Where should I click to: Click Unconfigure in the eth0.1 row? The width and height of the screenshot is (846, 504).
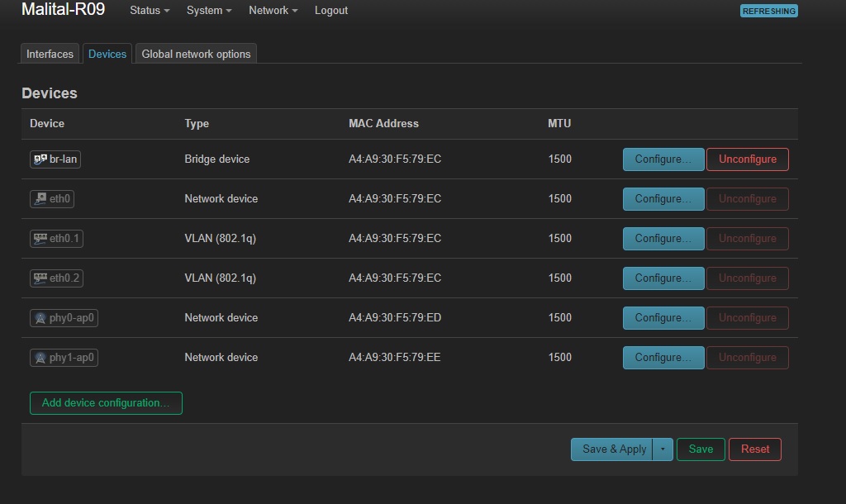tap(747, 239)
